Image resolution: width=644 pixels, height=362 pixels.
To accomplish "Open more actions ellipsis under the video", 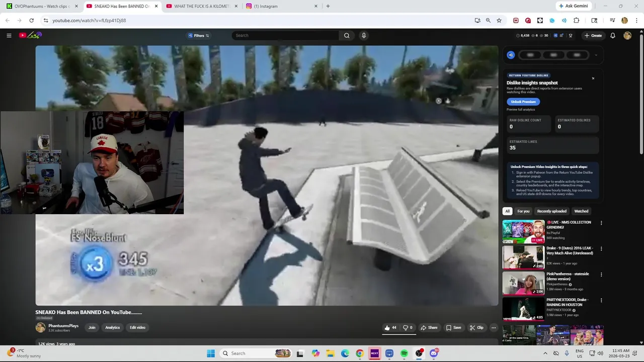I will click(x=494, y=327).
